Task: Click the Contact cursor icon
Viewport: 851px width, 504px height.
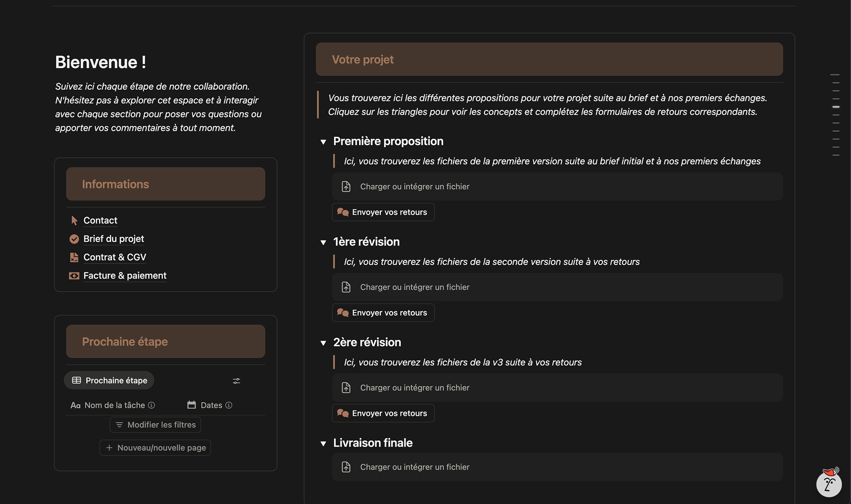Action: (x=74, y=221)
